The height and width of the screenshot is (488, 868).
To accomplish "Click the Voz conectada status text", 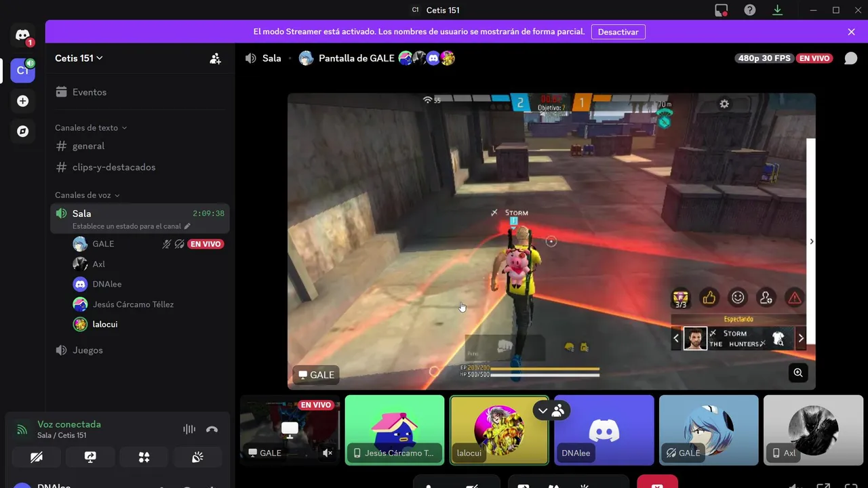I will click(69, 424).
